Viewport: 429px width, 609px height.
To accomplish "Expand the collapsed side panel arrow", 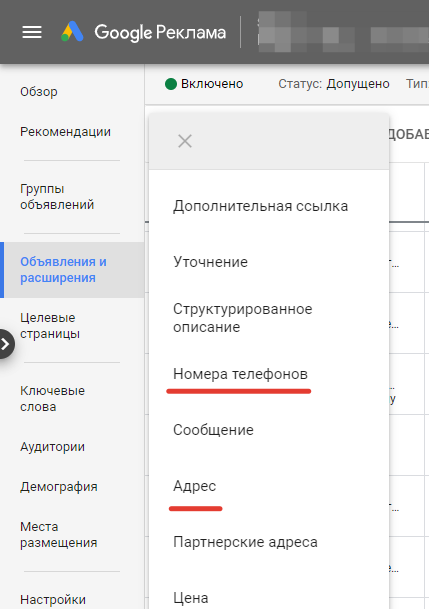I will tap(6, 344).
